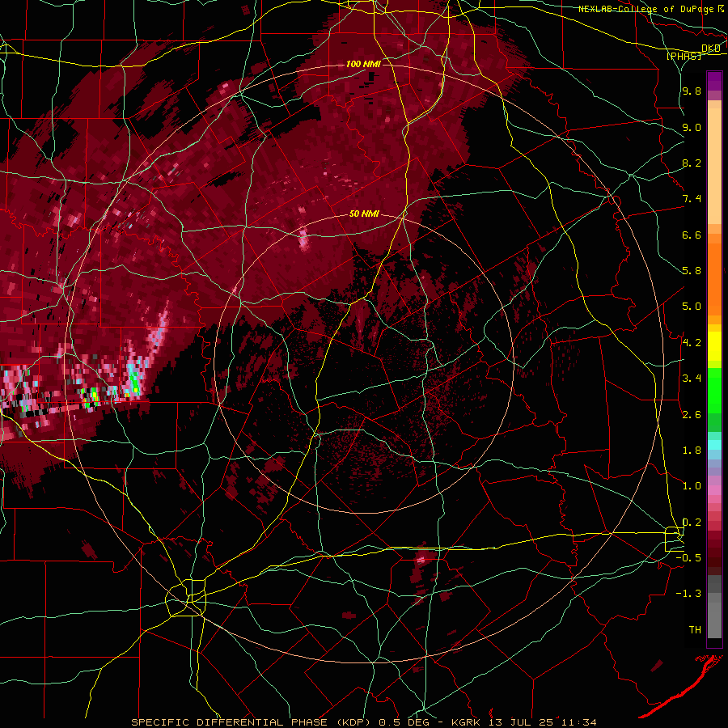Image resolution: width=728 pixels, height=728 pixels.
Task: Click the -1.3 scale value
Action: (x=688, y=595)
